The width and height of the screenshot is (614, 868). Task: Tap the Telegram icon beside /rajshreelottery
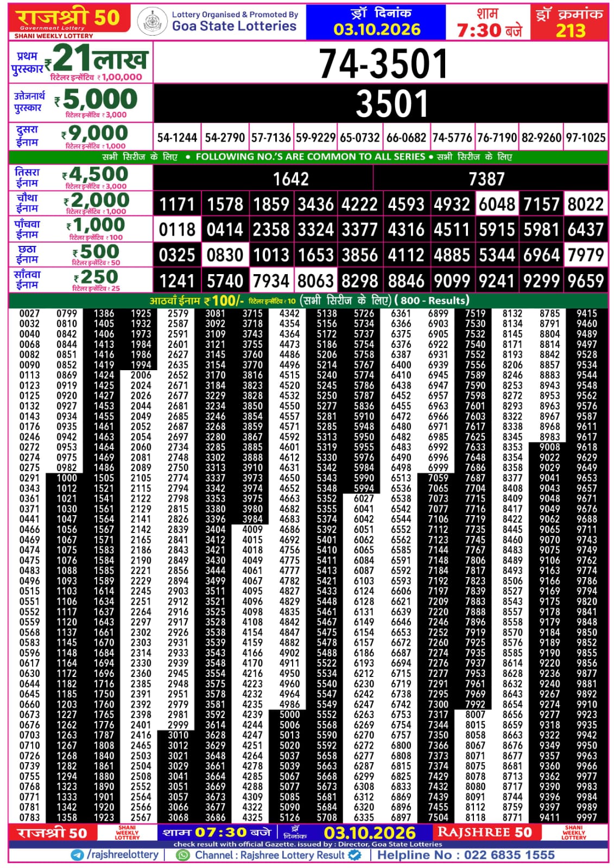click(x=78, y=855)
